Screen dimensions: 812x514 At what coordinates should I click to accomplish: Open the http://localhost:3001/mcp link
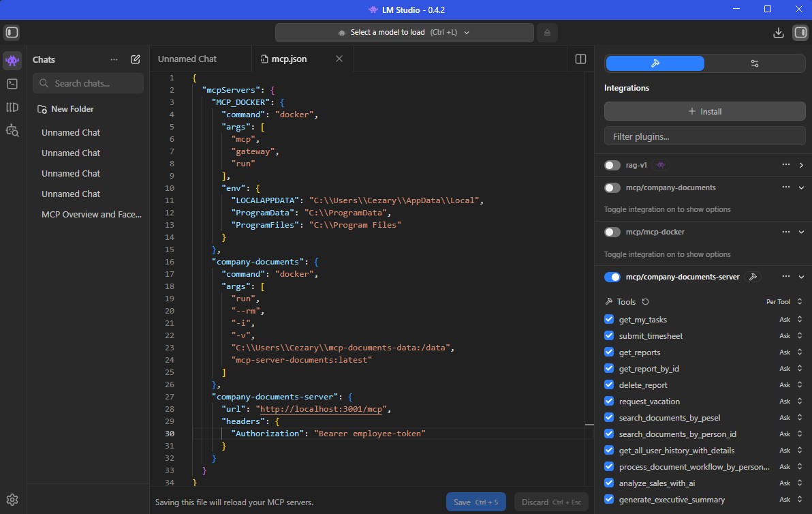(321, 409)
